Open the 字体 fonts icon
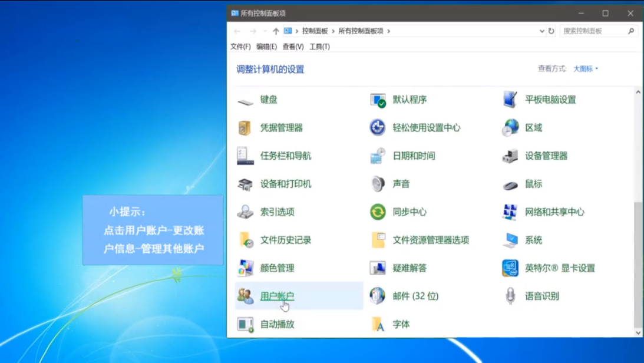Viewport: 644px width, 363px height. (378, 324)
